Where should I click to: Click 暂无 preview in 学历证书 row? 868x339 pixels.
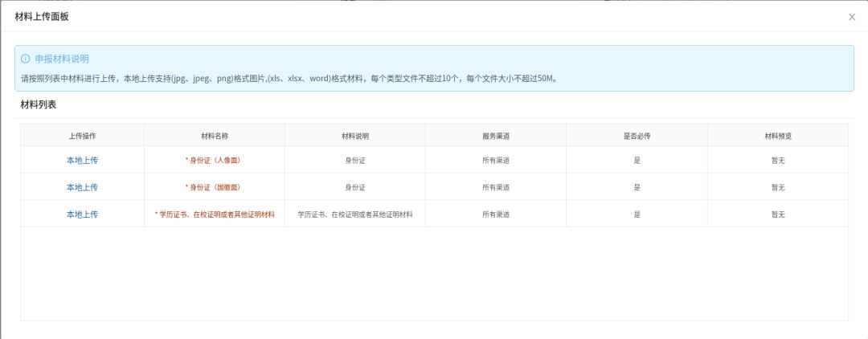click(x=778, y=214)
